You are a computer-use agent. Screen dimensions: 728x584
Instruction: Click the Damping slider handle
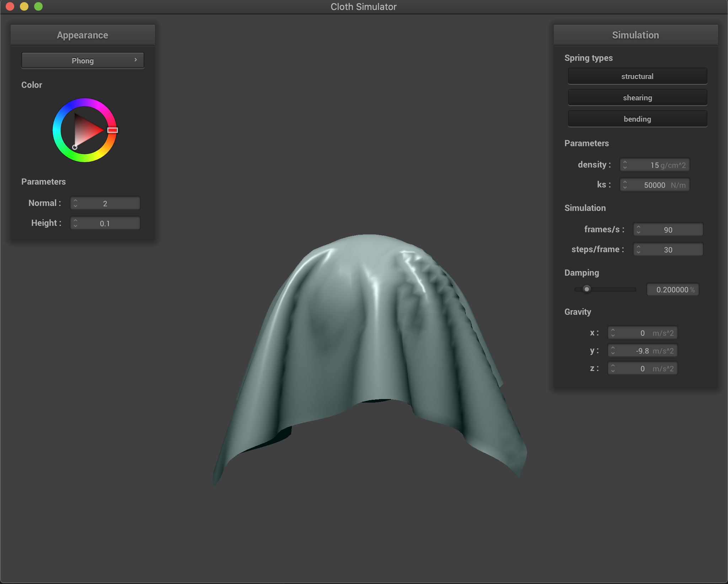tap(587, 289)
